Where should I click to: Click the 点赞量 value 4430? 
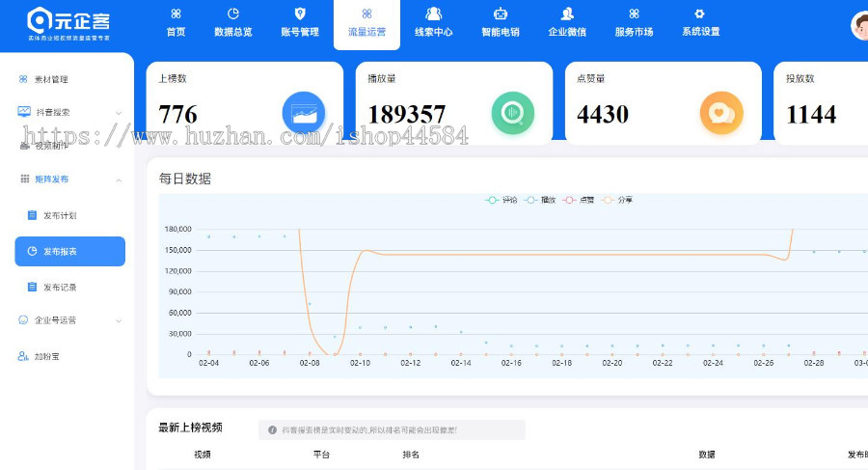coord(603,115)
